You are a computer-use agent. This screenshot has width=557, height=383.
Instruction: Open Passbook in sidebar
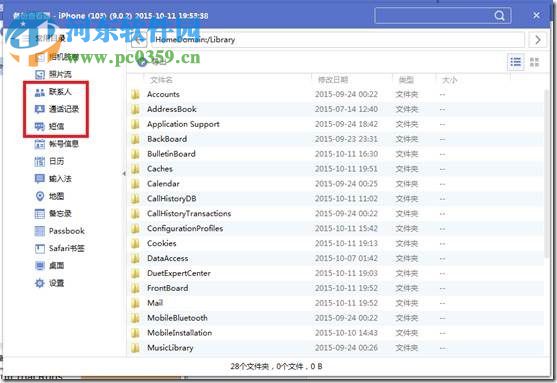(60, 231)
